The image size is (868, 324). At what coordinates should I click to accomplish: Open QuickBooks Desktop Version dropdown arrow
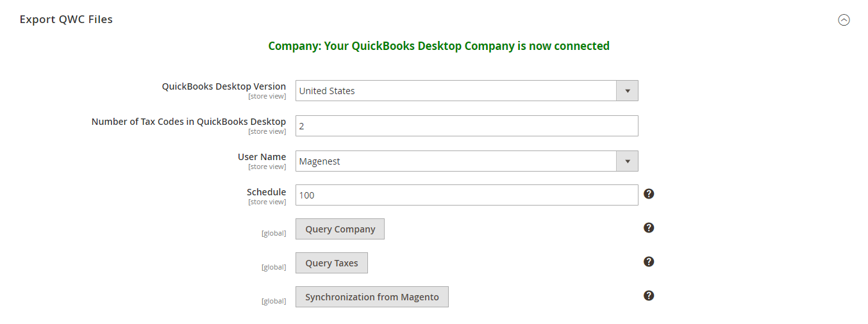coord(627,91)
